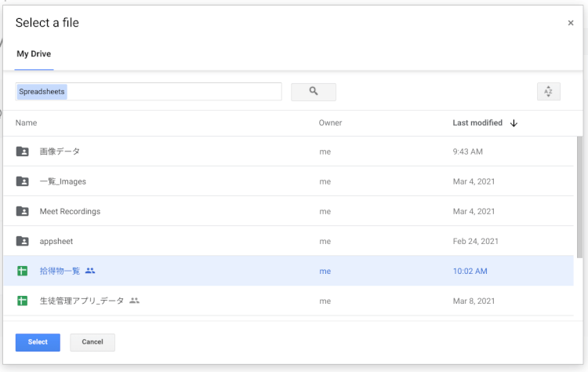Click the magnifier search button

pyautogui.click(x=313, y=92)
